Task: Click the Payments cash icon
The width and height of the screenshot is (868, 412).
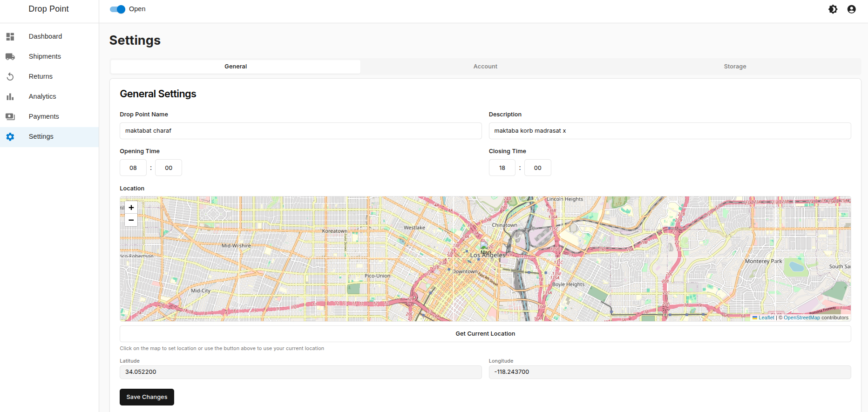Action: 10,116
